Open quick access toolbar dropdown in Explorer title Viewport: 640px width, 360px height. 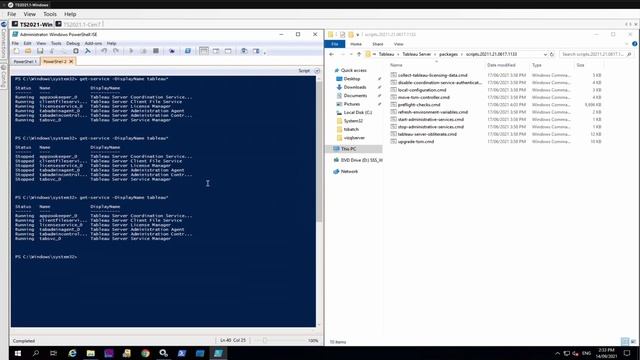coord(358,35)
